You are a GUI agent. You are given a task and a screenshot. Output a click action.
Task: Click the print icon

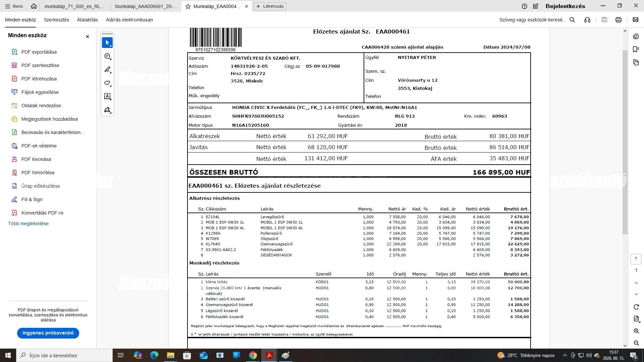[x=619, y=20]
